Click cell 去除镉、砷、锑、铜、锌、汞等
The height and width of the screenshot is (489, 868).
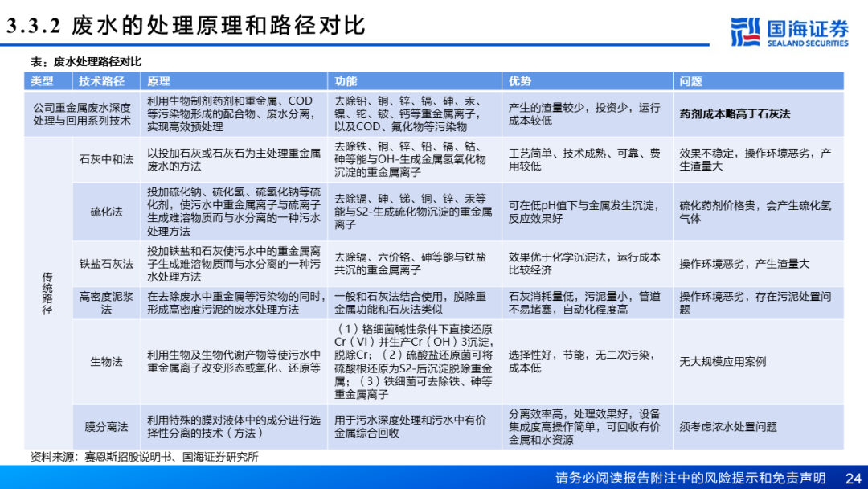pos(413,212)
